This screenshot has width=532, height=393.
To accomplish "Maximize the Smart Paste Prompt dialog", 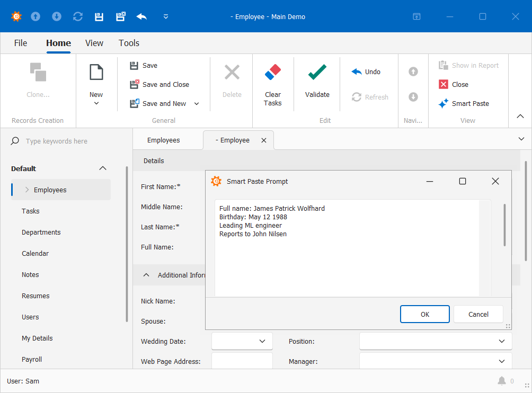I will click(463, 182).
